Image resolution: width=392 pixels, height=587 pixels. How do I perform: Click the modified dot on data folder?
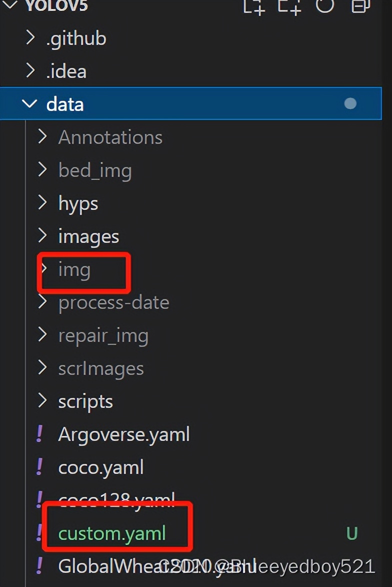click(x=350, y=103)
